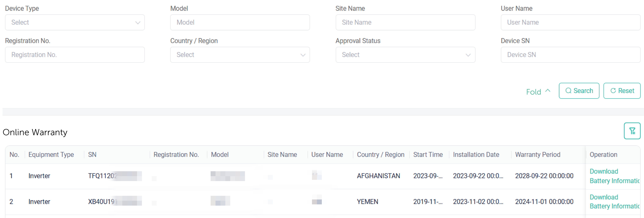Click the Search button

point(579,91)
